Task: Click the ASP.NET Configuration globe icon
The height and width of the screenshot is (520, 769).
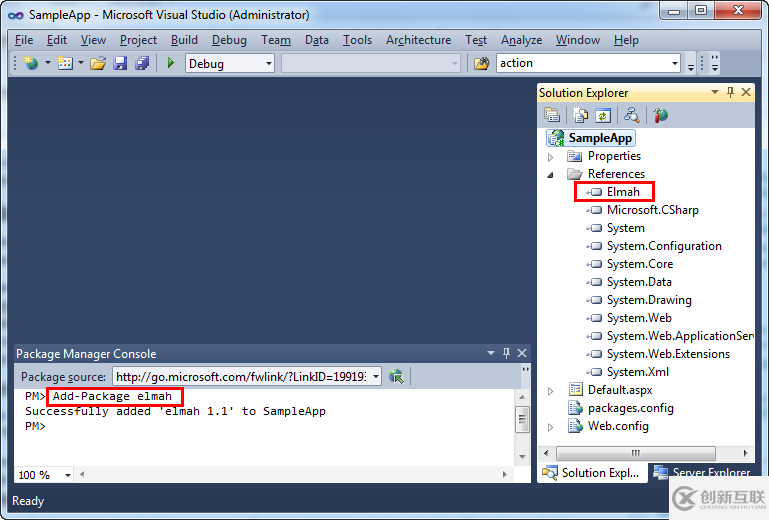Action: (x=660, y=115)
